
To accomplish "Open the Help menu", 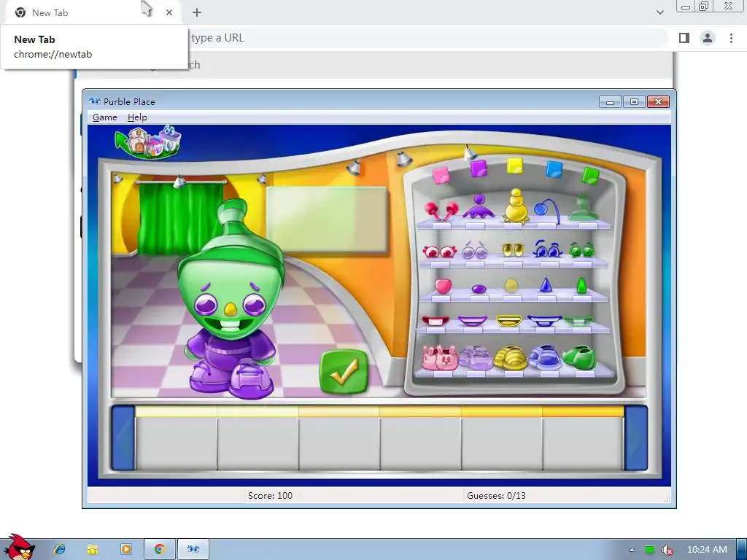I will pos(137,117).
